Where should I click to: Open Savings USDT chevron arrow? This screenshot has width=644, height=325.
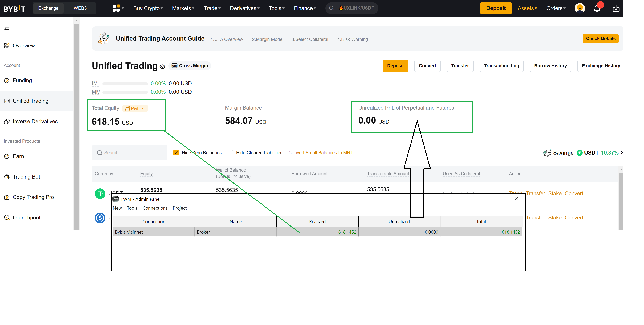pyautogui.click(x=621, y=153)
